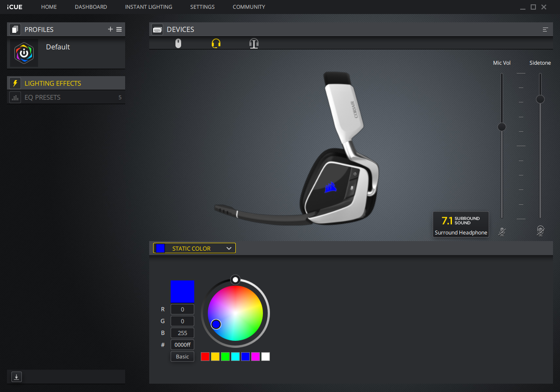
Task: Pick the magenta preset color swatch
Action: 255,357
